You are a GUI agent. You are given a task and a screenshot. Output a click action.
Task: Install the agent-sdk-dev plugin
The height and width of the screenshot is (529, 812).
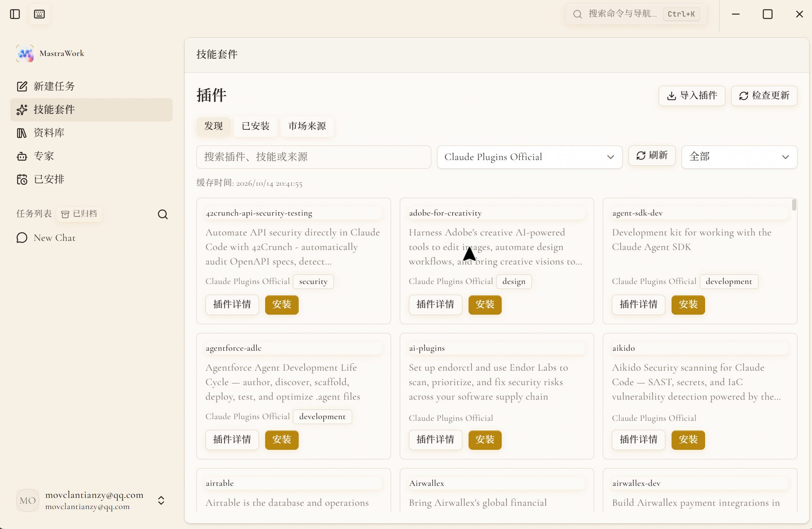(x=688, y=305)
